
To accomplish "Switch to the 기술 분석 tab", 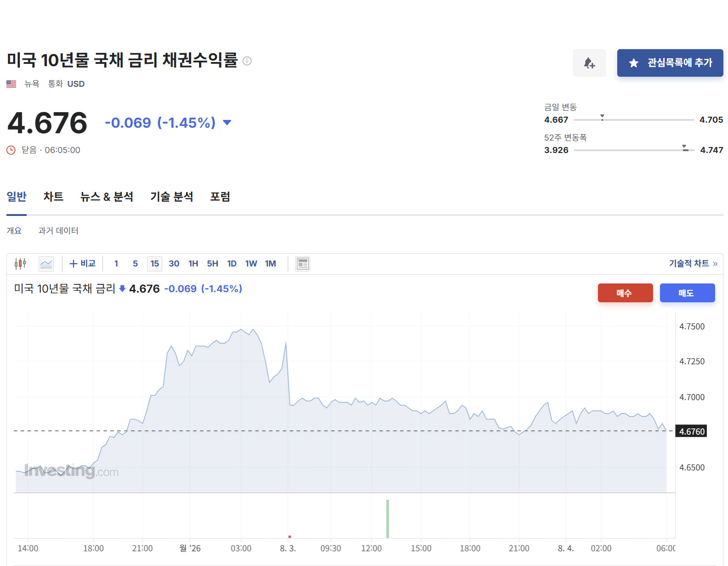I will point(172,197).
